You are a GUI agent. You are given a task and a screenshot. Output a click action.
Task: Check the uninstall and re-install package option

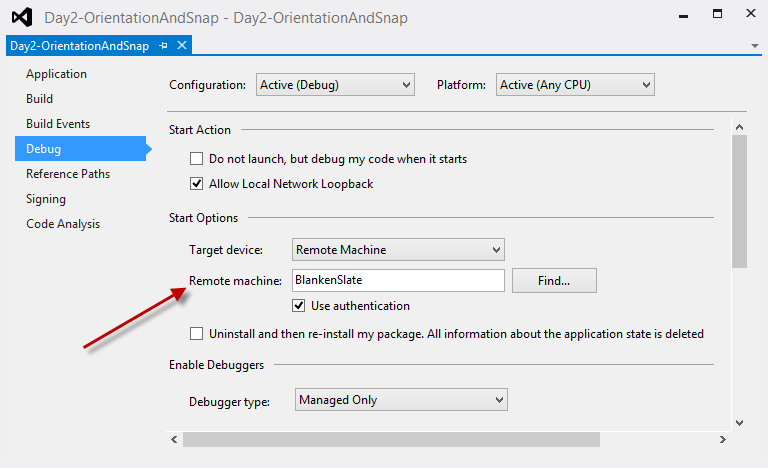tap(197, 334)
